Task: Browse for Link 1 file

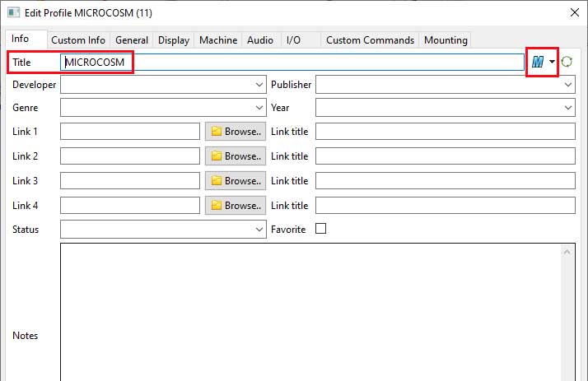Action: click(236, 132)
